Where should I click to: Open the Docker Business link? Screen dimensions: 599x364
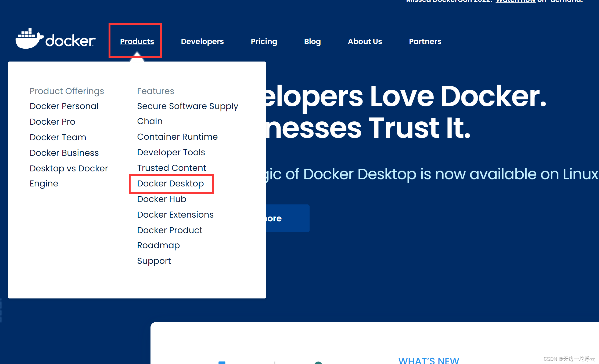pos(64,153)
